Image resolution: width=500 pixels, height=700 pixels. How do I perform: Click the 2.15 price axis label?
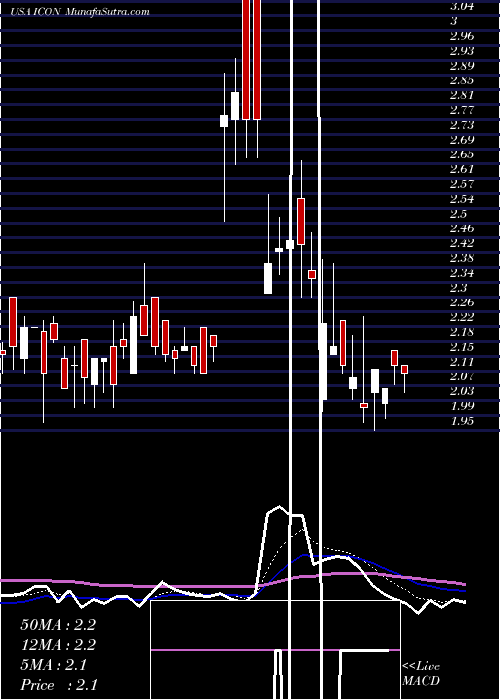pos(462,346)
